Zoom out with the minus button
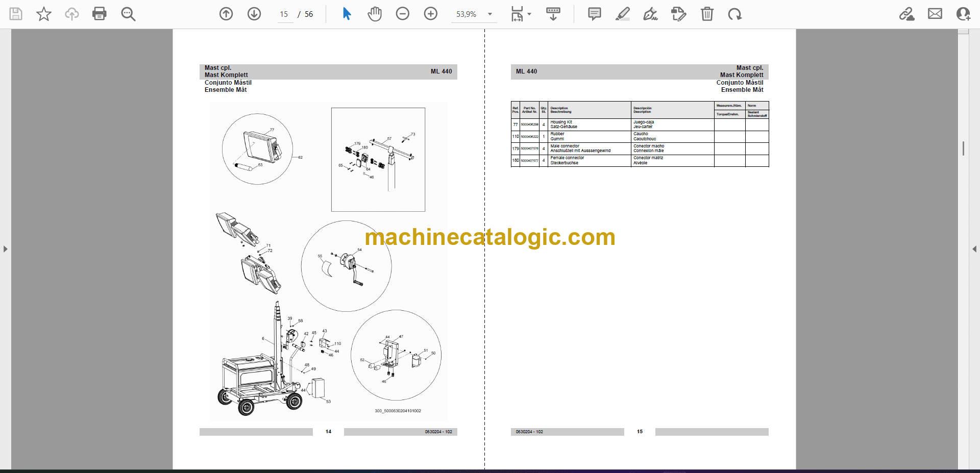The image size is (980, 473). coord(403,14)
